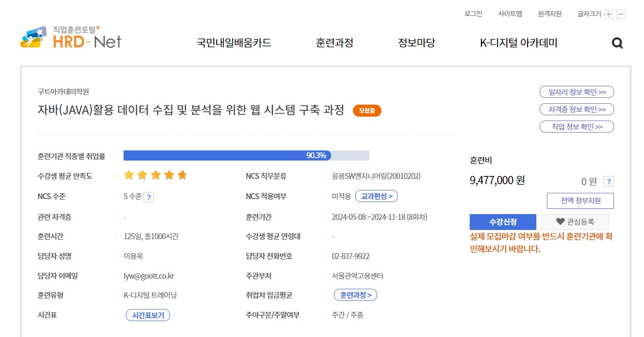Click the HRD-Net logo
This screenshot has height=337, width=644.
(x=70, y=38)
